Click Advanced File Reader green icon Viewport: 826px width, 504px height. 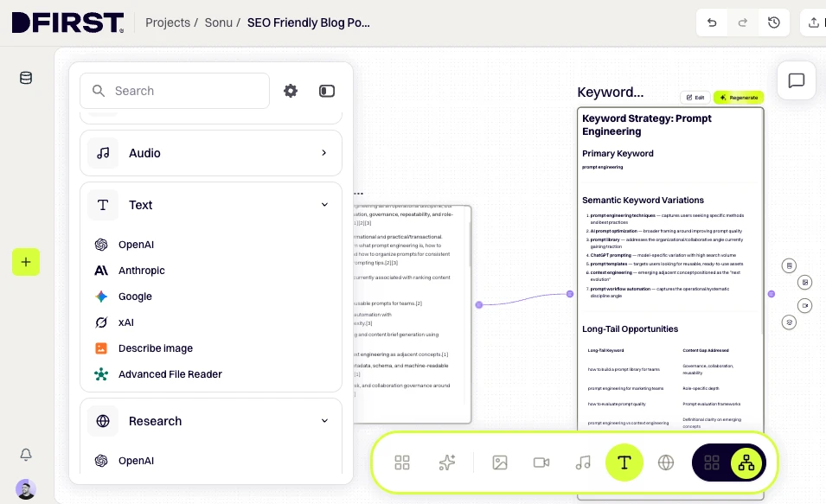[x=101, y=374]
